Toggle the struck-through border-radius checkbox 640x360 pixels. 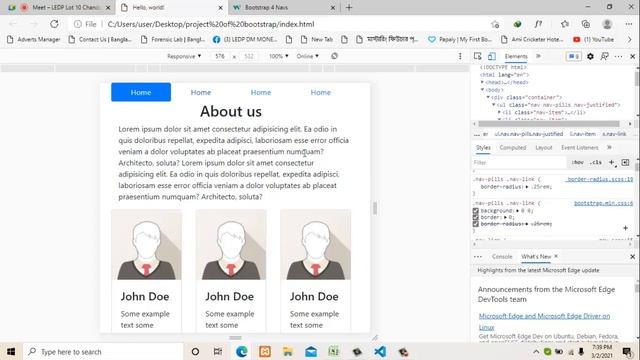(476, 224)
